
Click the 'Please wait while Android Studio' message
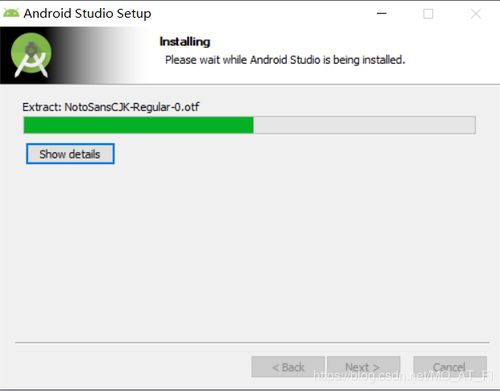pos(285,60)
